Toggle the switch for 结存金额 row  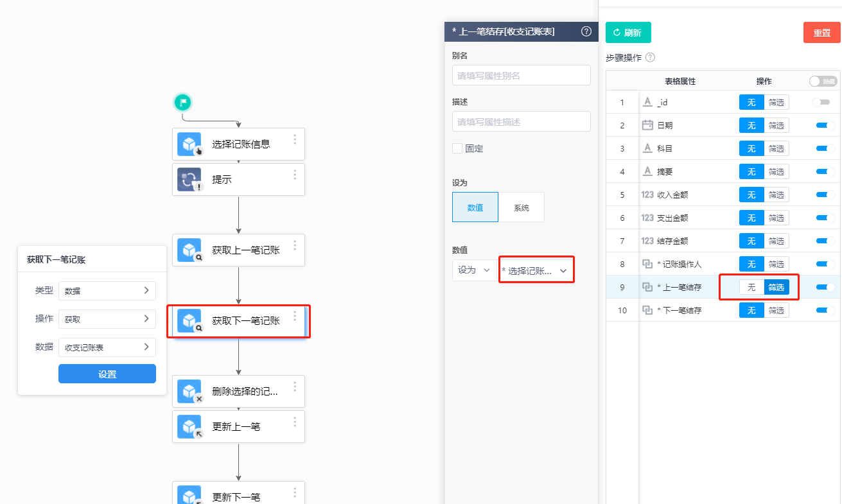(825, 241)
